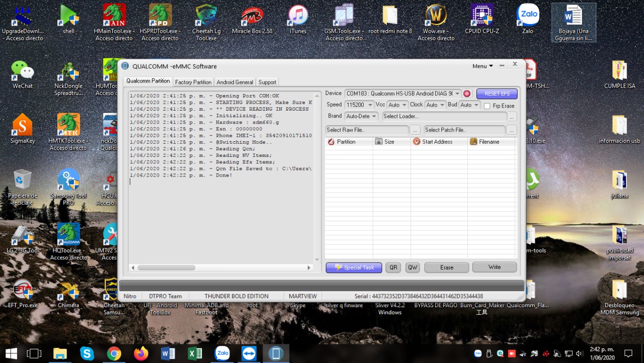Click the taskbar clock showing 2:42 p. m.

click(602, 353)
